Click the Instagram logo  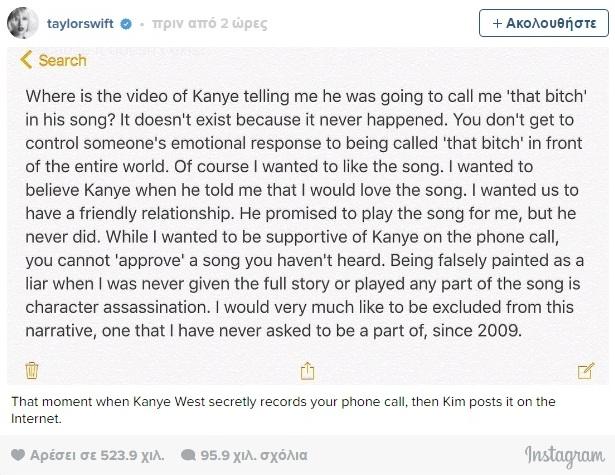pos(564,454)
